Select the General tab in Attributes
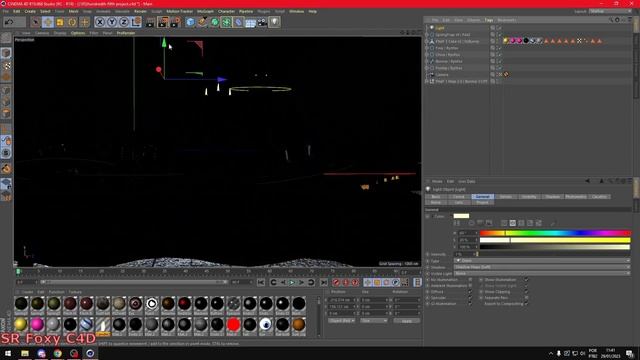The width and height of the screenshot is (640, 360). tap(482, 197)
